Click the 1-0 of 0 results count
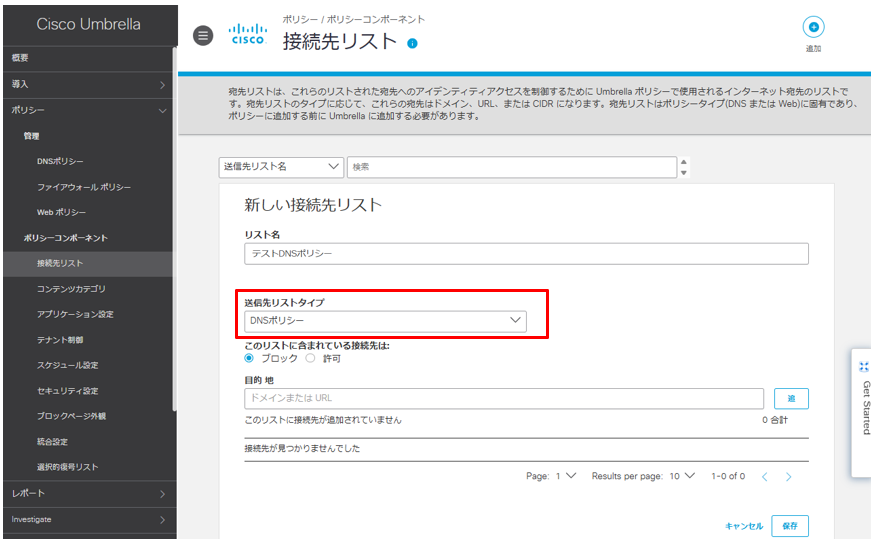The width and height of the screenshot is (872, 540). tap(728, 476)
